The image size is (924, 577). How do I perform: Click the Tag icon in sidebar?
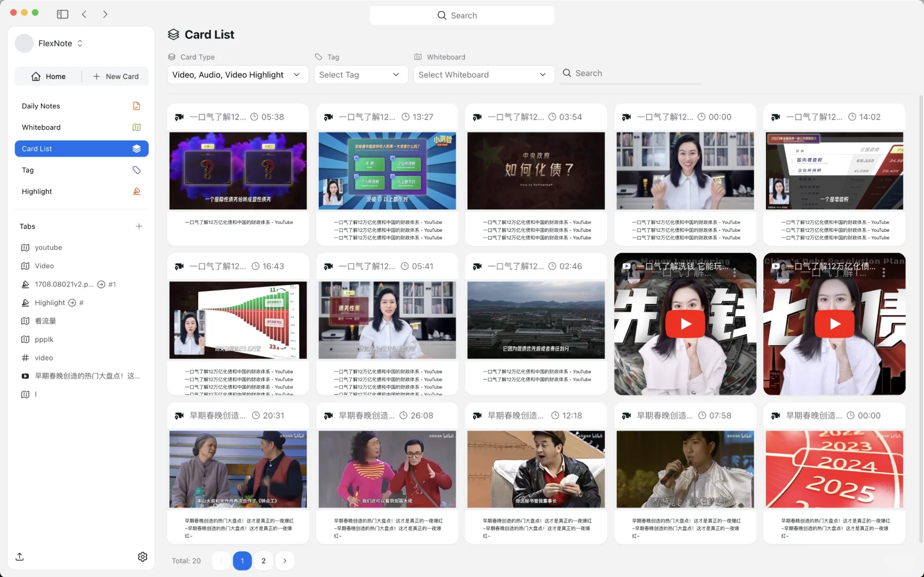(x=137, y=170)
